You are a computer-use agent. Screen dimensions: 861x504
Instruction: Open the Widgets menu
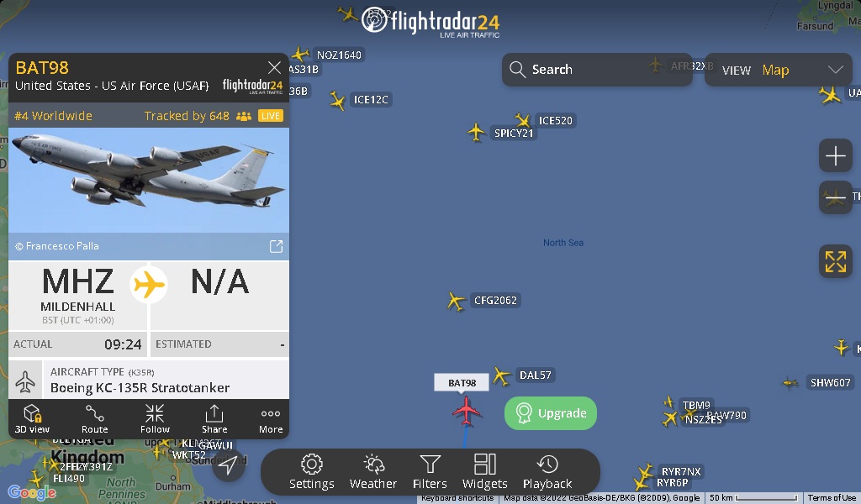[485, 471]
